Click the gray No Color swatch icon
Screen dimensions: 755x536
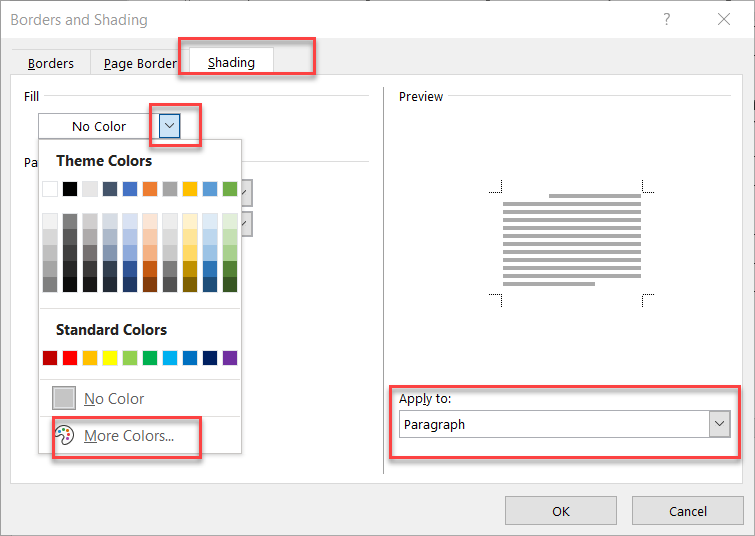pos(64,398)
